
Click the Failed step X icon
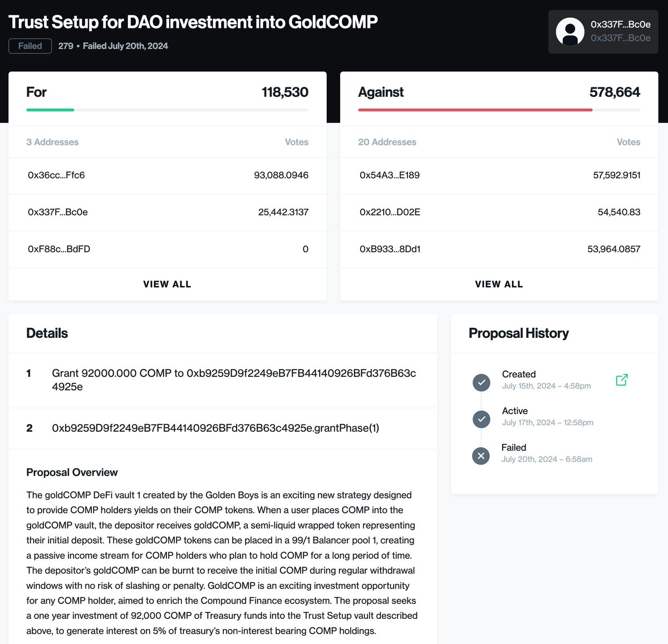click(481, 456)
